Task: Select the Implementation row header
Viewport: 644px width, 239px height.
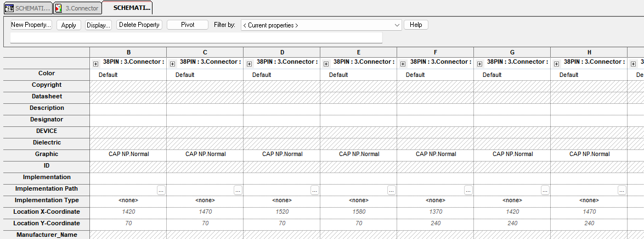Action: point(47,177)
